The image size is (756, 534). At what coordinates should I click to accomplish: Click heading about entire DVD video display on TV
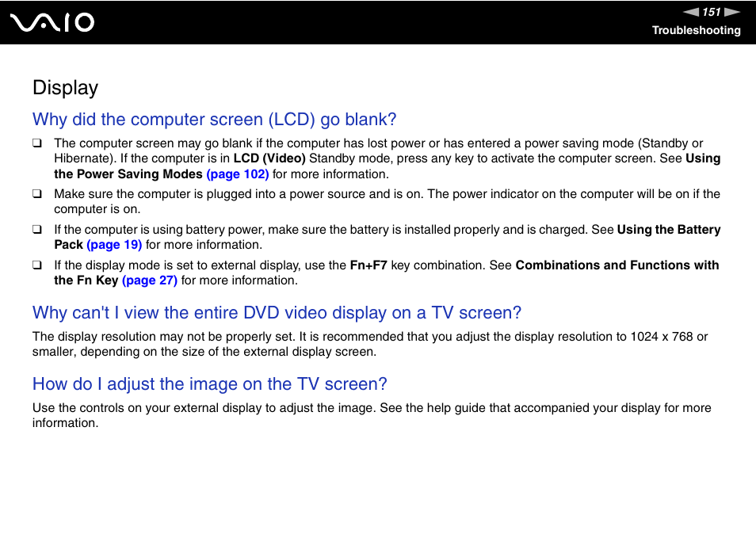coord(277,313)
